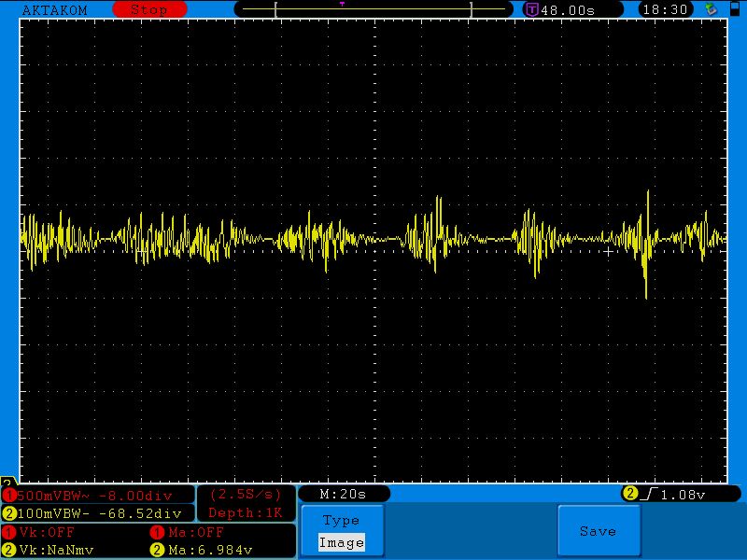
Task: Click the 2.5S/s sample rate readout
Action: pos(246,495)
